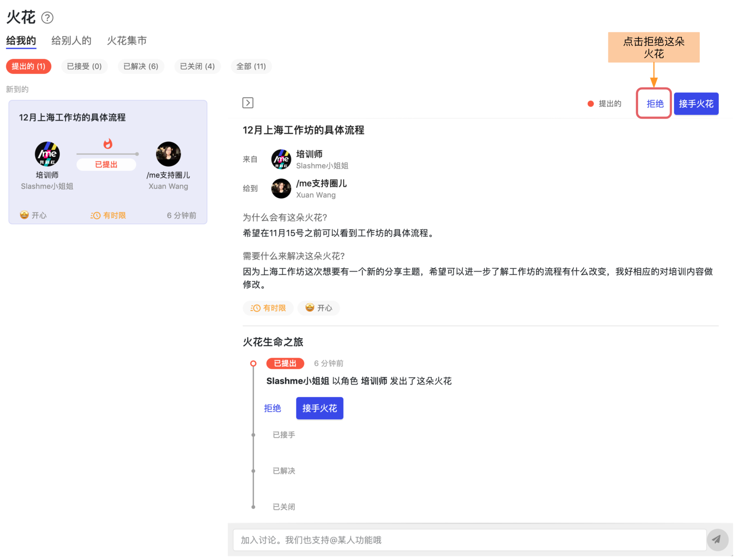
Task: Click the 有时限 tag in the detail panel
Action: click(268, 308)
